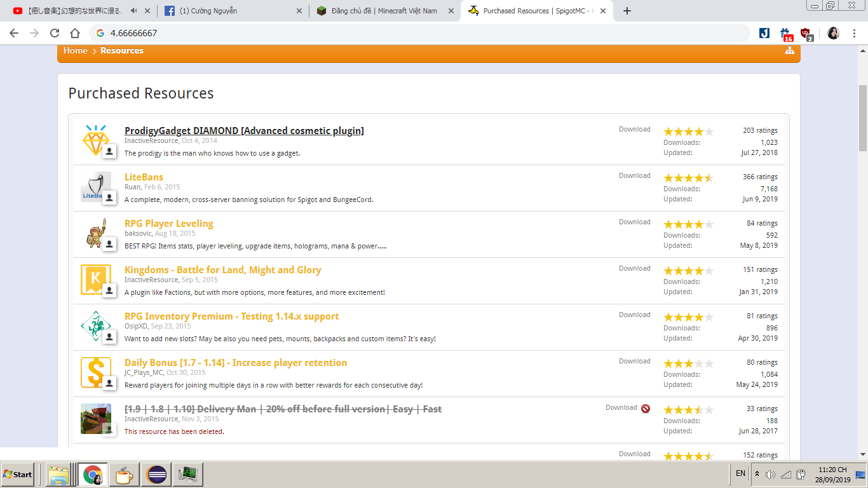Download the RPG Inventory Premium resource
The width and height of the screenshot is (868, 488).
(x=635, y=315)
